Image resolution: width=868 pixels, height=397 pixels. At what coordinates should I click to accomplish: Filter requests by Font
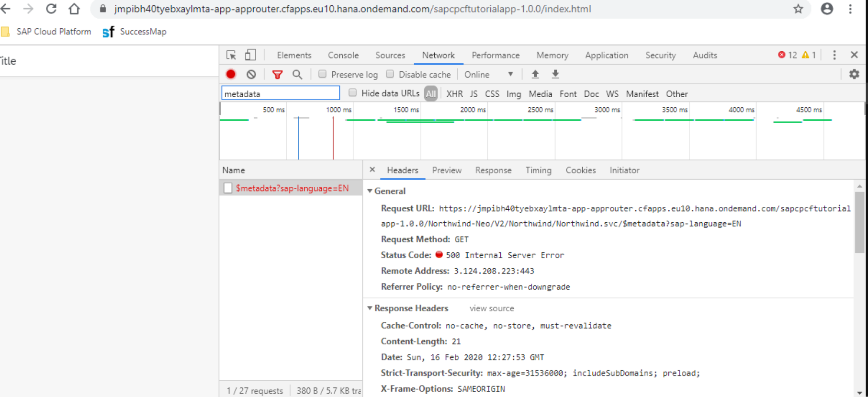[x=568, y=94]
